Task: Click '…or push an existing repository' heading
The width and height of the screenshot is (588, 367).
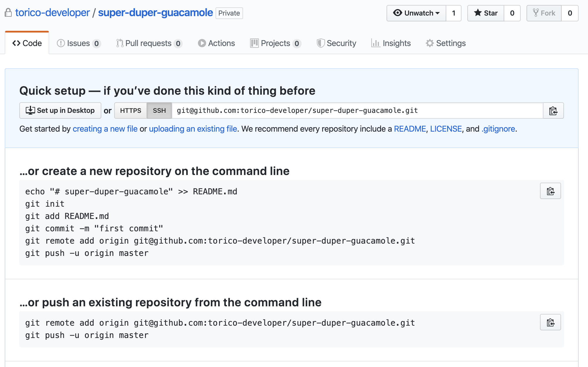Action: (170, 302)
